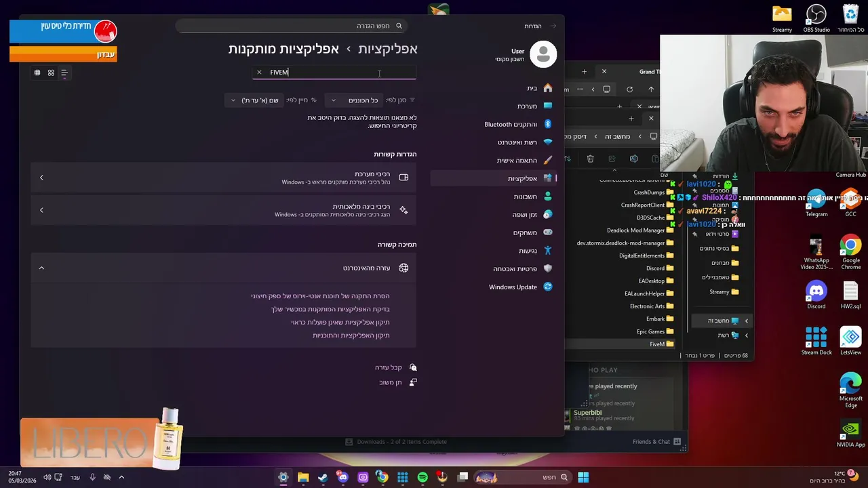
Task: Click the Windows Start button
Action: coord(583,477)
